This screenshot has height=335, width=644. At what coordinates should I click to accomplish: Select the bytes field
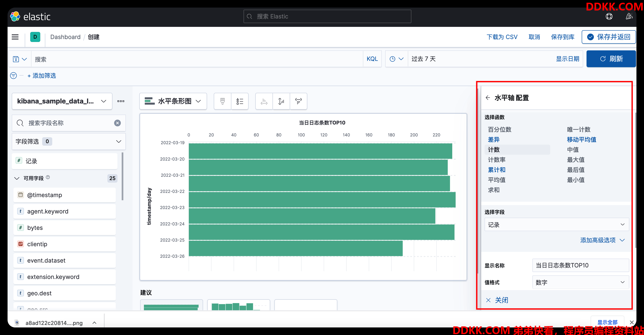click(64, 228)
